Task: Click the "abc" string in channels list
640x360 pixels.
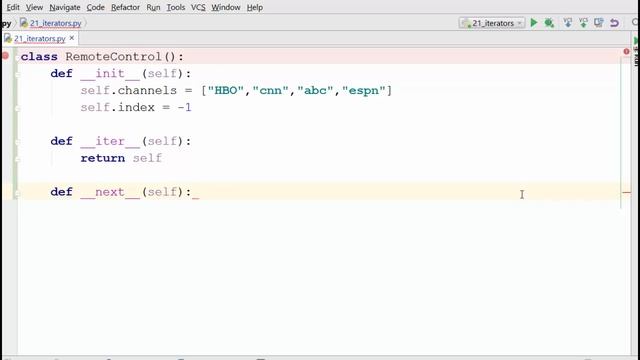Action: click(x=315, y=90)
